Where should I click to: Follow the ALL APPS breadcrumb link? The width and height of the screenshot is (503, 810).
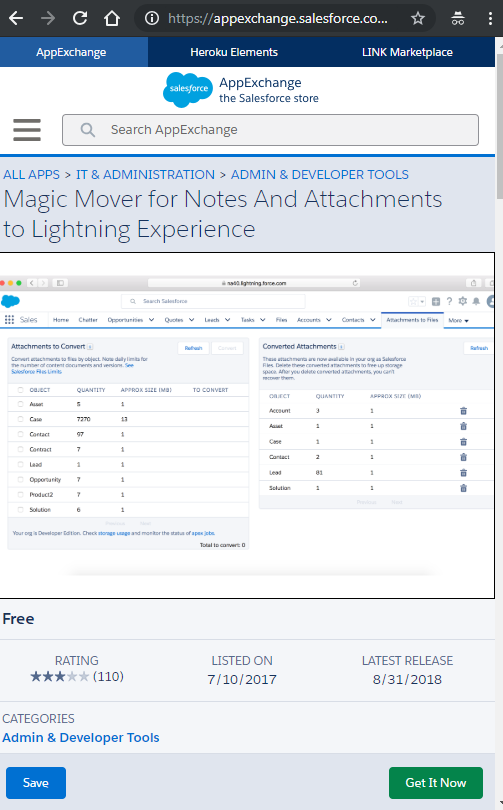click(x=32, y=175)
